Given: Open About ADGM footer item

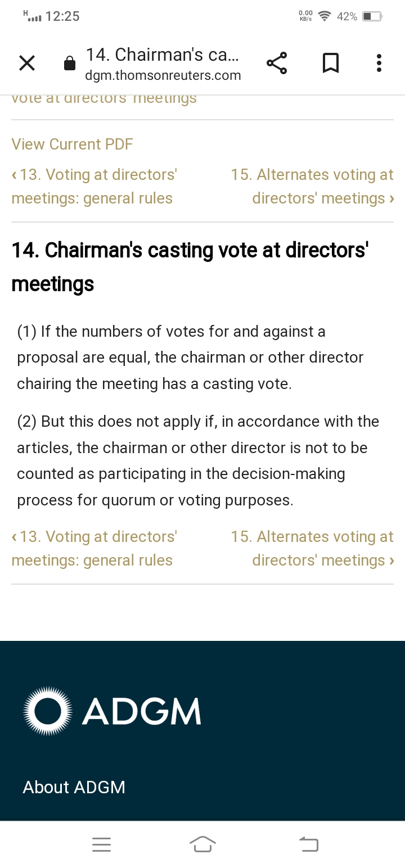Looking at the screenshot, I should pos(74,787).
